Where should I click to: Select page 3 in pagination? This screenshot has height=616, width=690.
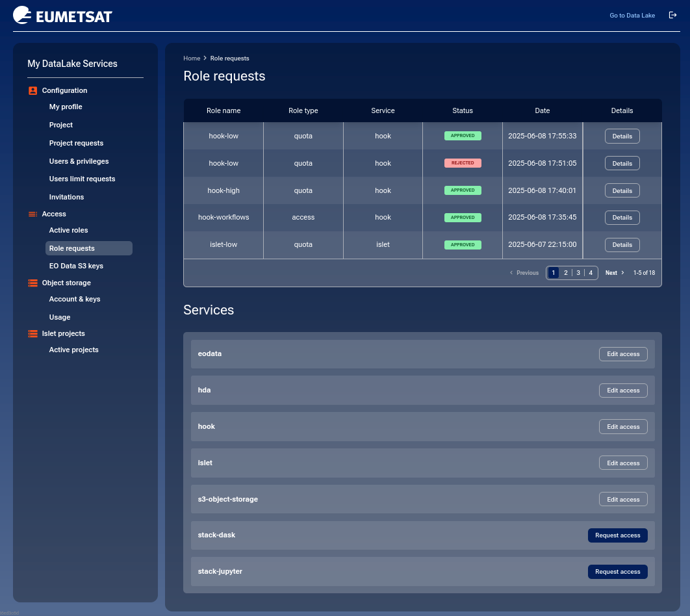(578, 273)
